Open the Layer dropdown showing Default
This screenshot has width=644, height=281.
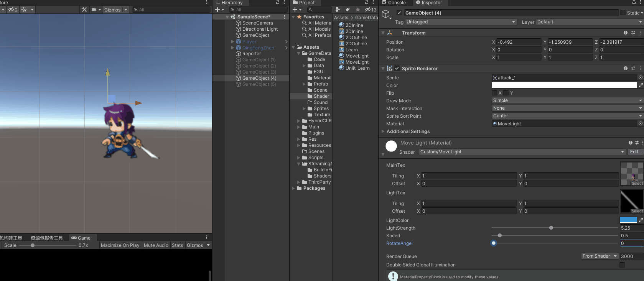(590, 22)
